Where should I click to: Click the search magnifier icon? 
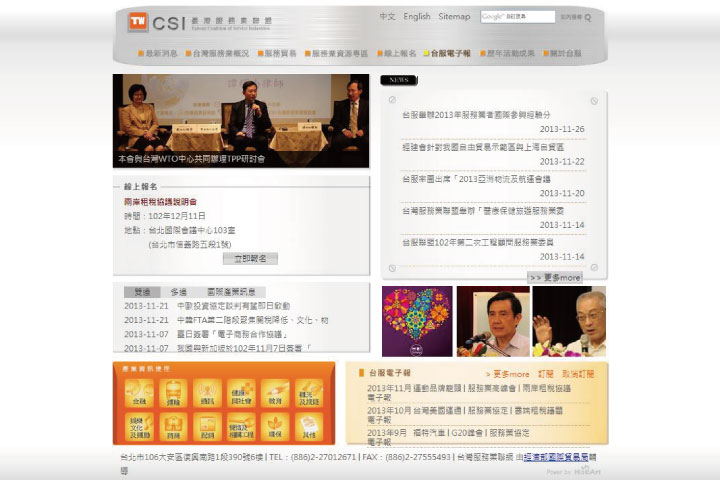tap(588, 17)
